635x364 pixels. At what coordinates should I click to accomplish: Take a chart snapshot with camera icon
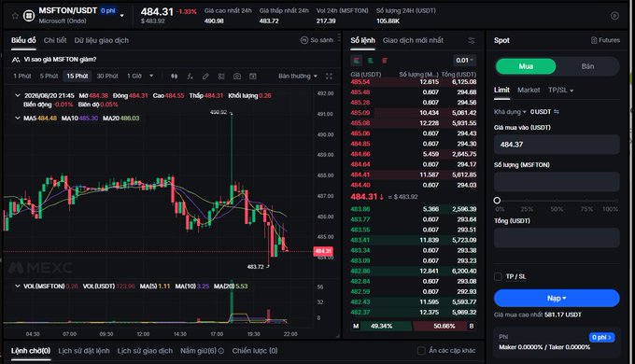[237, 77]
